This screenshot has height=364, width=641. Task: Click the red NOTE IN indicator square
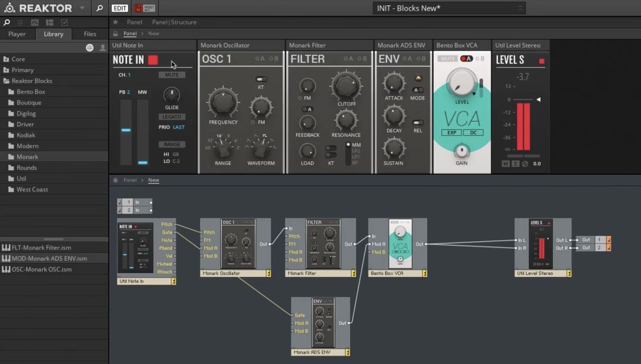pos(153,60)
